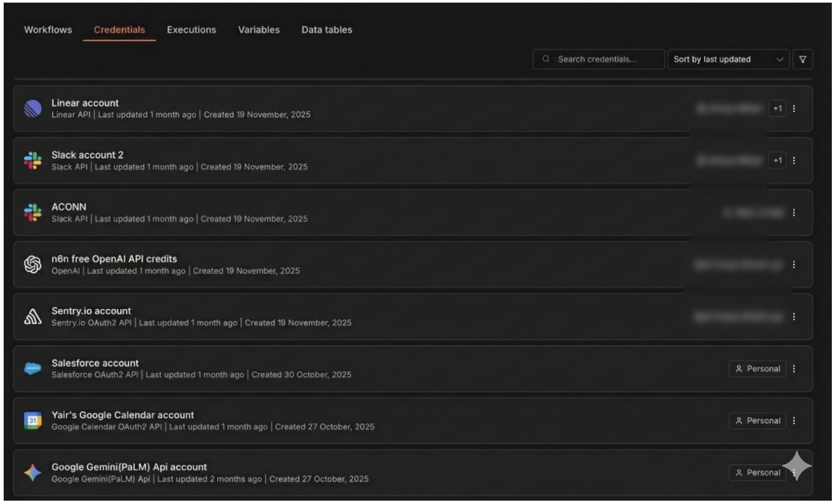Click the OpenAI logo icon
Image resolution: width=835 pixels, height=504 pixels.
pos(32,265)
